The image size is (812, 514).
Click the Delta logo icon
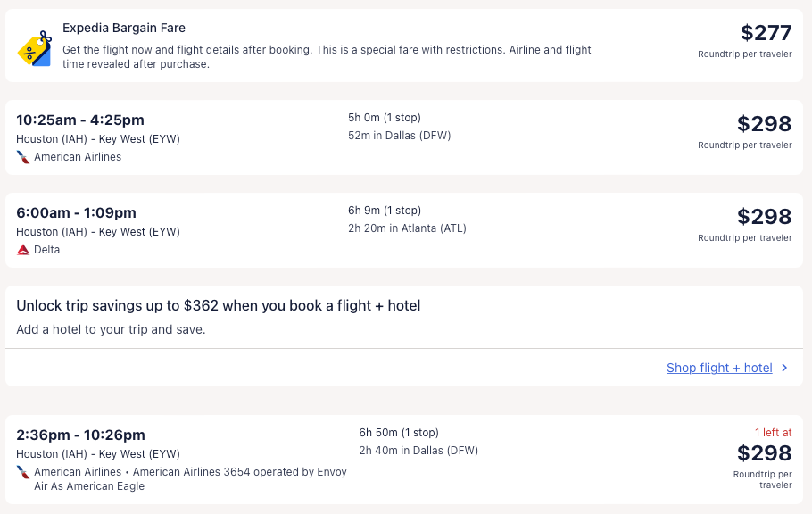point(23,250)
